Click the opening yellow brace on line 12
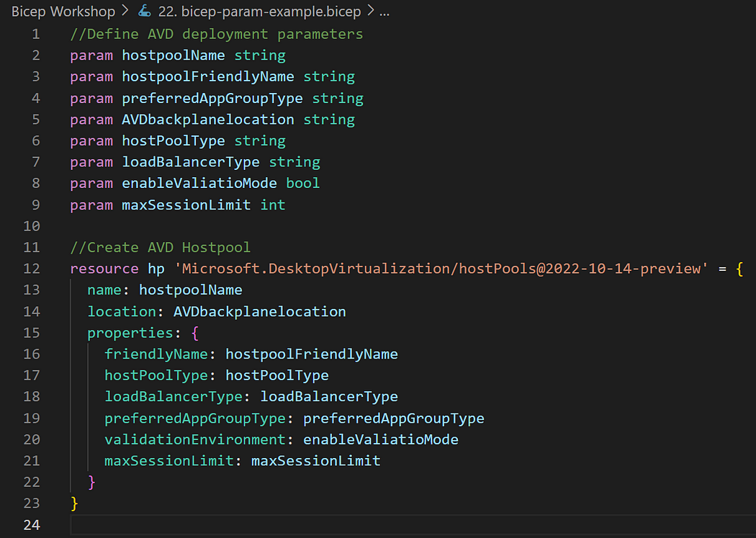The height and width of the screenshot is (538, 756). click(x=739, y=269)
